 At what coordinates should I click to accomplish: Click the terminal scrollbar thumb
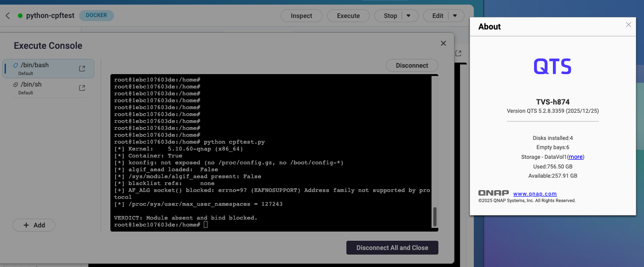[435, 217]
